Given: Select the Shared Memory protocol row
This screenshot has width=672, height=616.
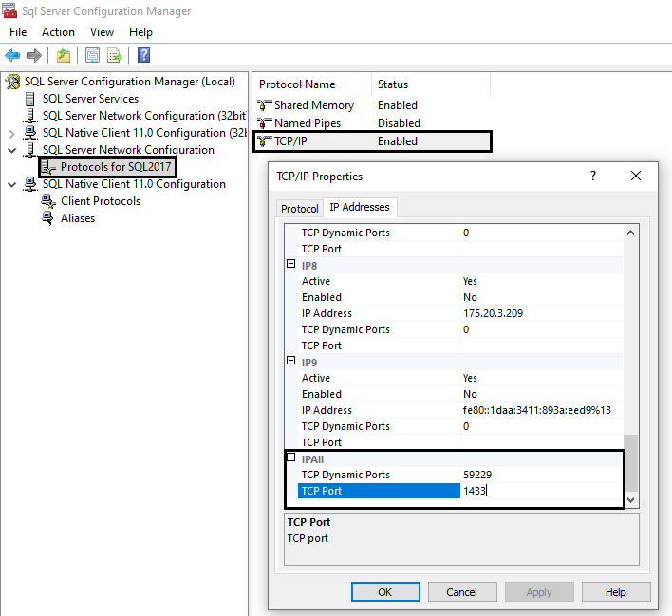Looking at the screenshot, I should click(373, 105).
